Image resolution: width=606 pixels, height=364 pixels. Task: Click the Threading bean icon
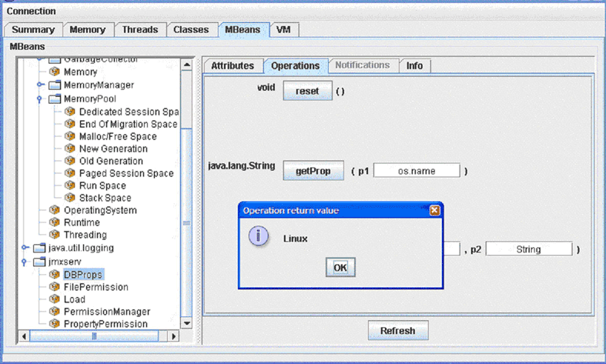click(x=55, y=235)
